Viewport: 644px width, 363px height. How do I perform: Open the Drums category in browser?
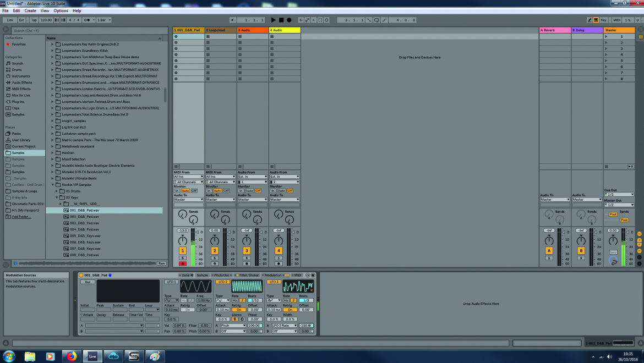[17, 70]
